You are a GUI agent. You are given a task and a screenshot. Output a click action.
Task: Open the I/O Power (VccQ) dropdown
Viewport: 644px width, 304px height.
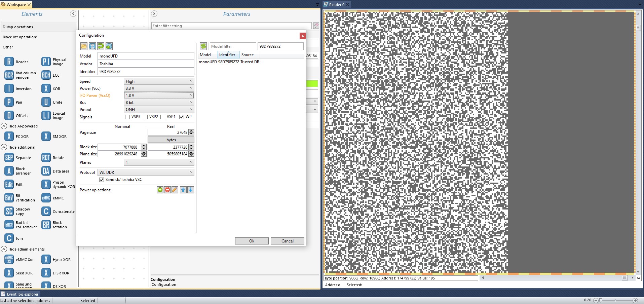159,96
